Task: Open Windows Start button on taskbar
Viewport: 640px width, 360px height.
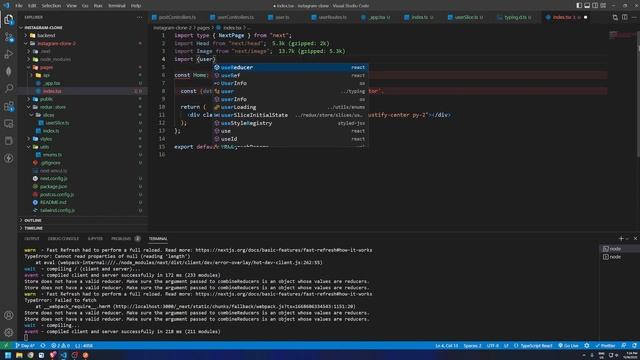Action: [x=8, y=355]
